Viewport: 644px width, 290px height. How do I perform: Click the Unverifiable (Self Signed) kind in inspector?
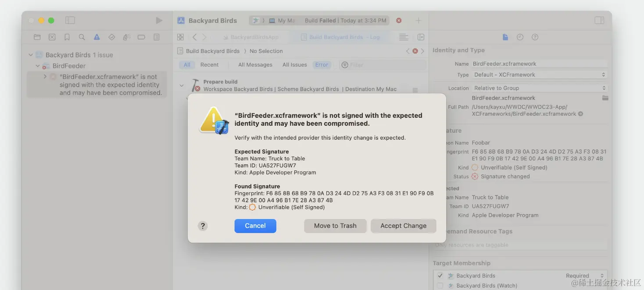point(514,167)
